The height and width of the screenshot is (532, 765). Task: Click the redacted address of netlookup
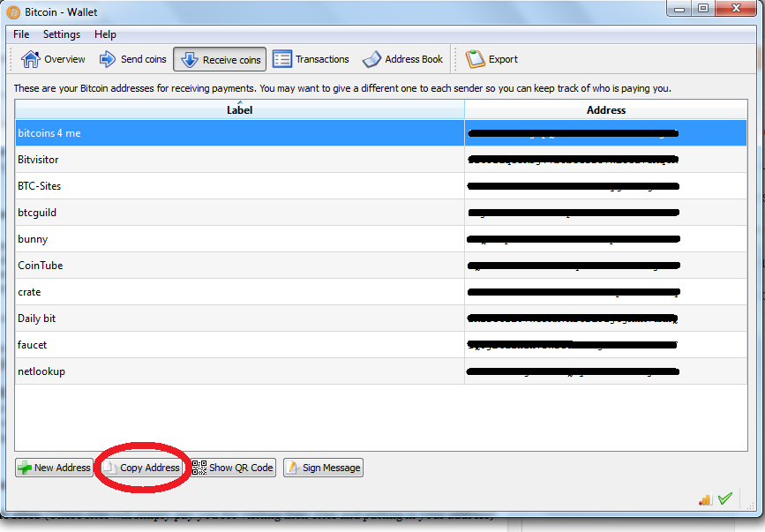tap(573, 371)
